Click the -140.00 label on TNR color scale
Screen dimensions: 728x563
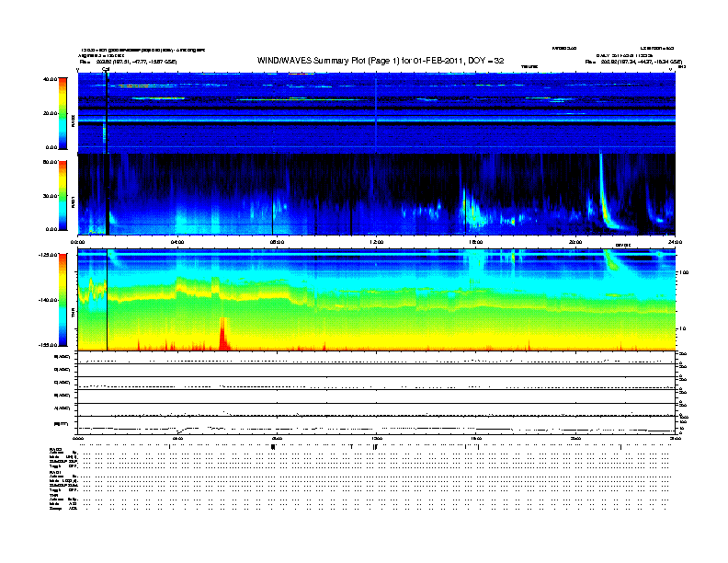[49, 300]
